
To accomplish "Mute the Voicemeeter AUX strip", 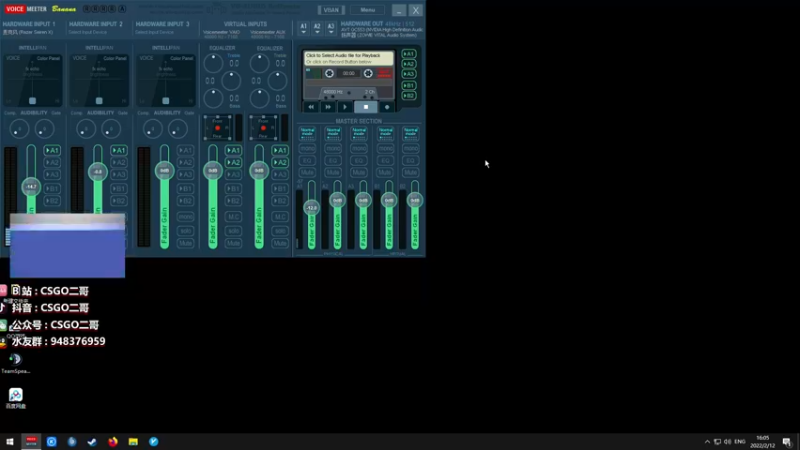I will [x=280, y=243].
